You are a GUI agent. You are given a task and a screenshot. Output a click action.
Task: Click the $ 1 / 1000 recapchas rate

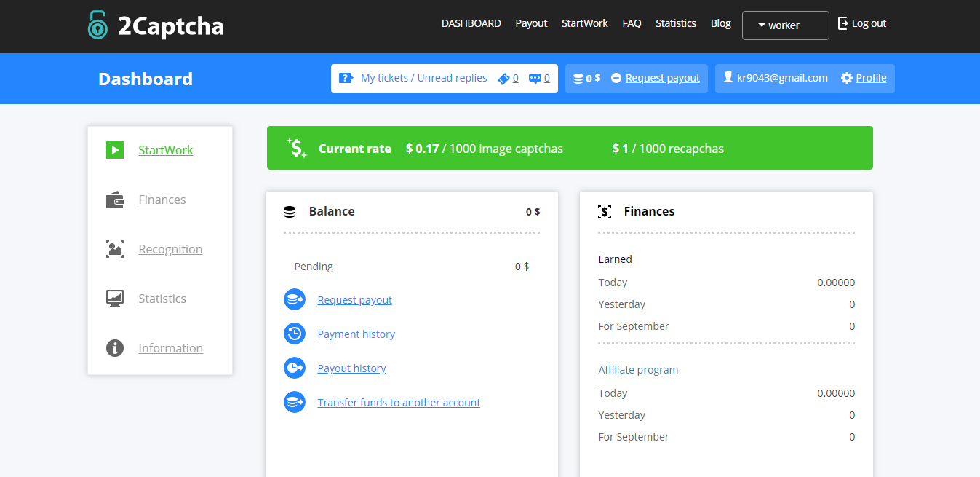tap(668, 149)
